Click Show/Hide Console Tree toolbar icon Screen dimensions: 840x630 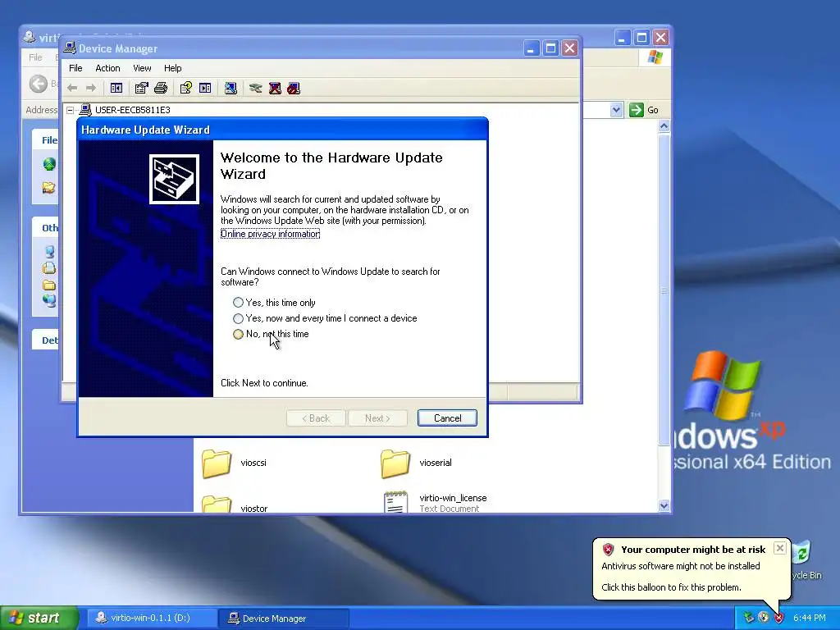click(116, 88)
